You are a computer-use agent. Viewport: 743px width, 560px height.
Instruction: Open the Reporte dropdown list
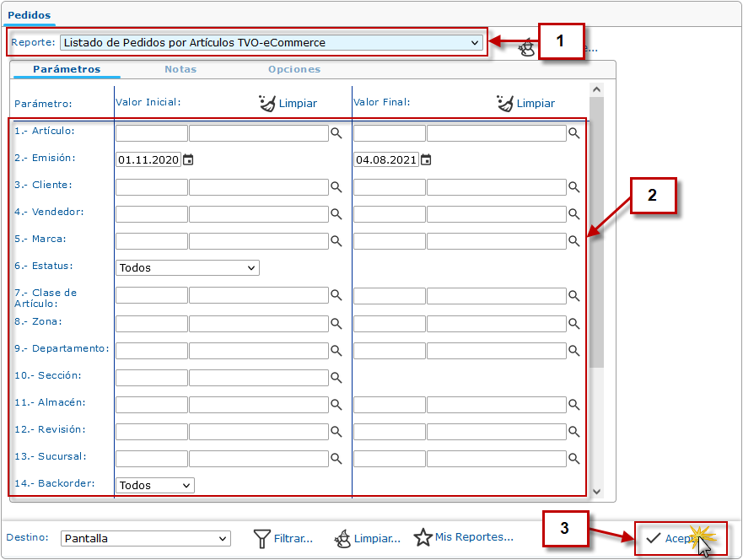[x=272, y=43]
